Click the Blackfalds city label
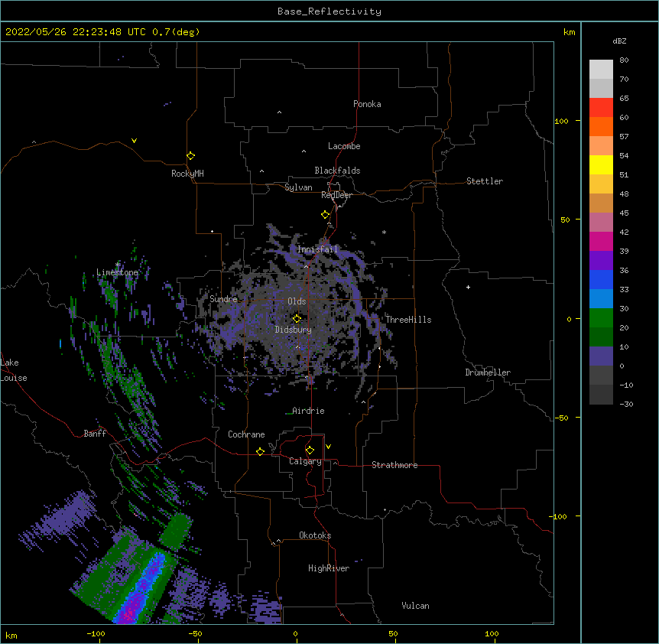Screen dimensions: 659x644 tap(337, 171)
